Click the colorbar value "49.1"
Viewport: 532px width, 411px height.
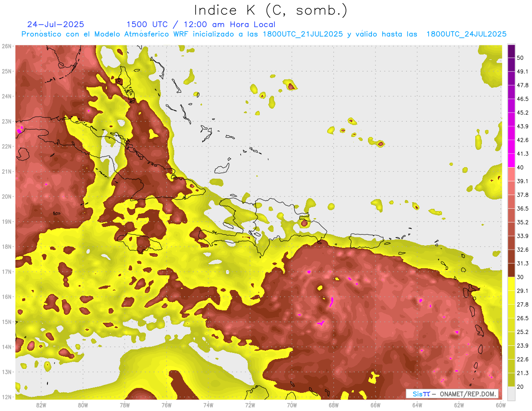(522, 71)
